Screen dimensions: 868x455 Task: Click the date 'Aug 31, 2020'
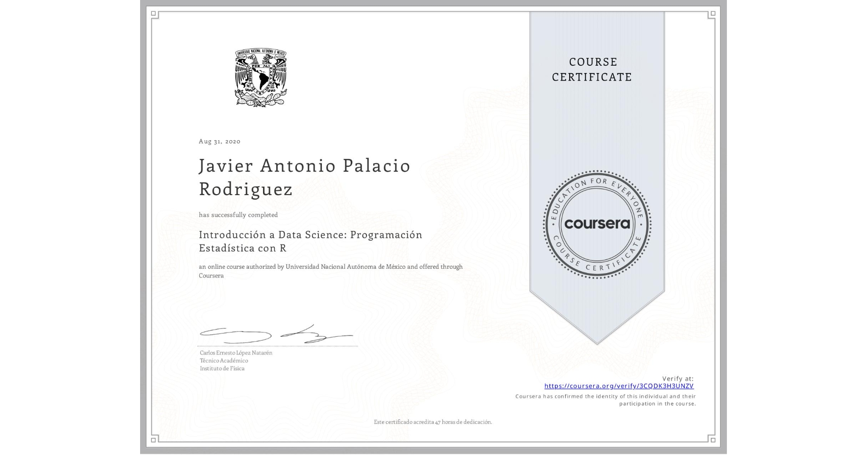[219, 141]
